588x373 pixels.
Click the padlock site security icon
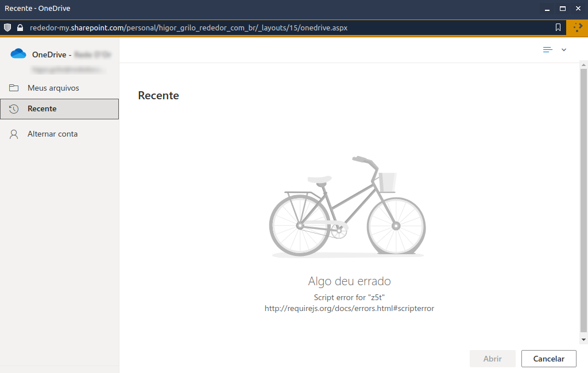20,28
